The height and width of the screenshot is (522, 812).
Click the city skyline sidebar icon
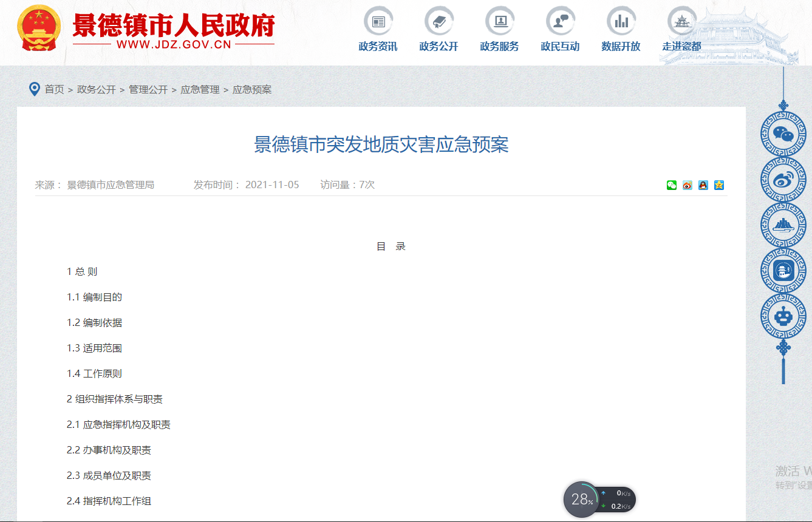click(x=783, y=225)
